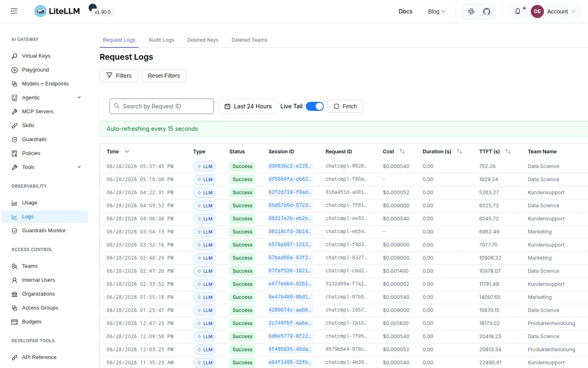Open the notifications bell
Screen dimensions: 588x368
(518, 11)
